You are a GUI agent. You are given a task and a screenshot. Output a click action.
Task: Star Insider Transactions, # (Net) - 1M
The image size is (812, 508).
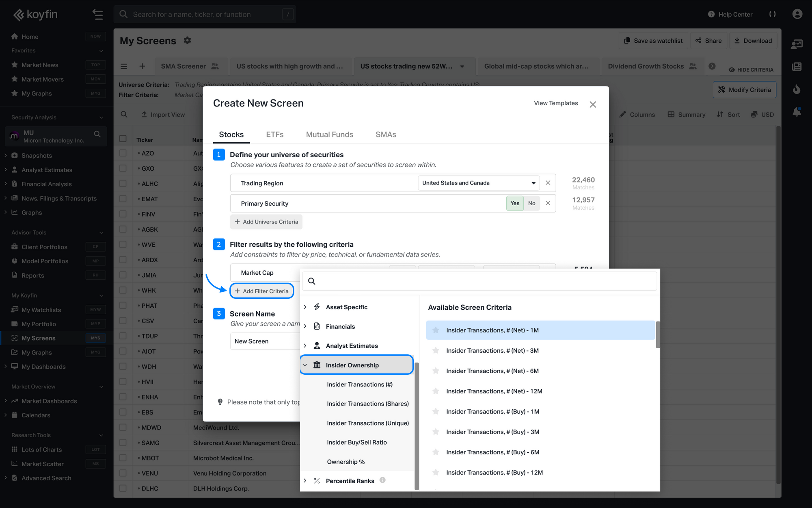(x=436, y=330)
